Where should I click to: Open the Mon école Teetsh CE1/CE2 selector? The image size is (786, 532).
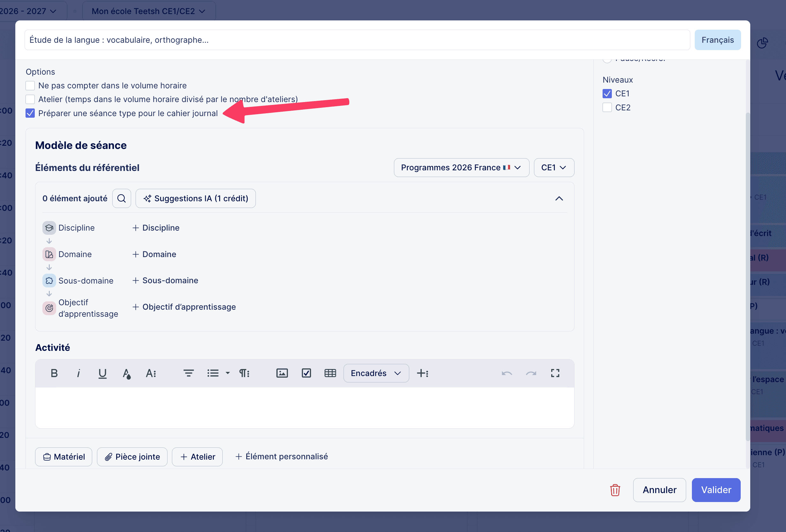pyautogui.click(x=149, y=11)
